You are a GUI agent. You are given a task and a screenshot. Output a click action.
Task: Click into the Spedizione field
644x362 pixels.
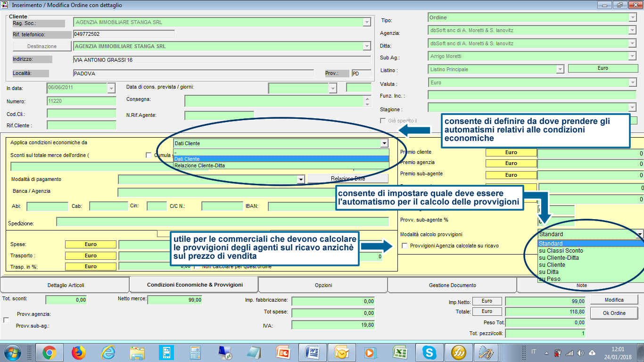(223, 222)
